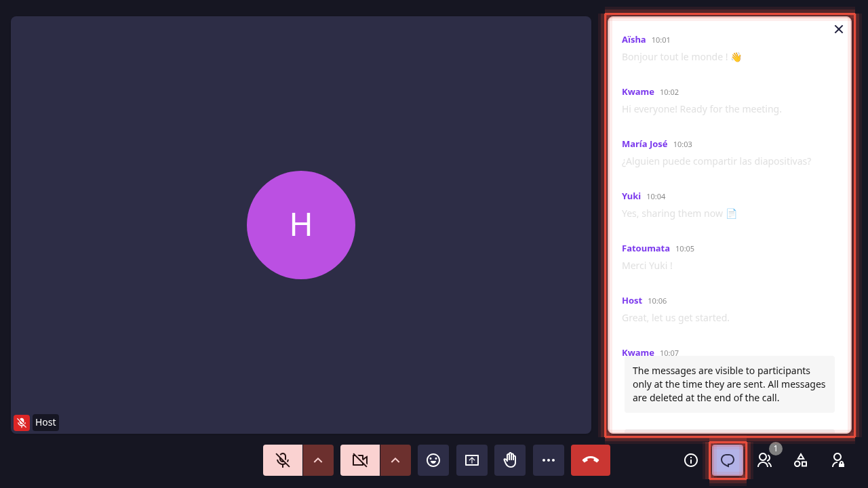Click 'Merci Yuki !' message

point(647,266)
